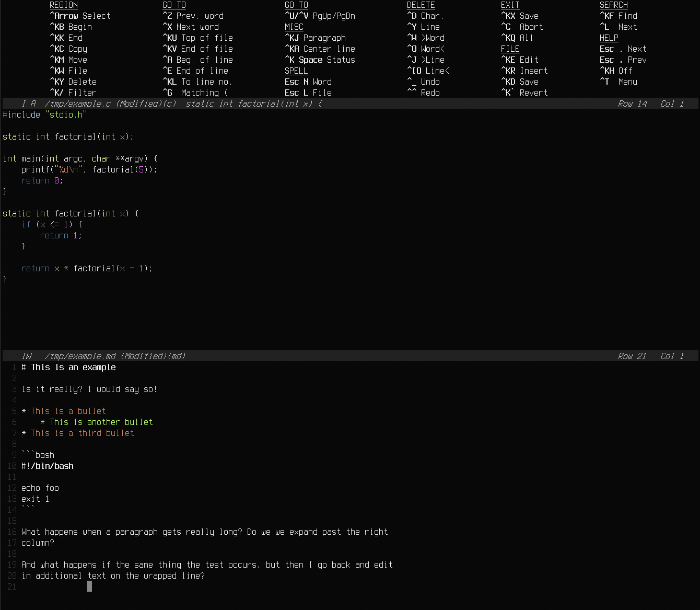This screenshot has width=700, height=610.
Task: Click the '^KL To line no.' entry
Action: point(197,82)
